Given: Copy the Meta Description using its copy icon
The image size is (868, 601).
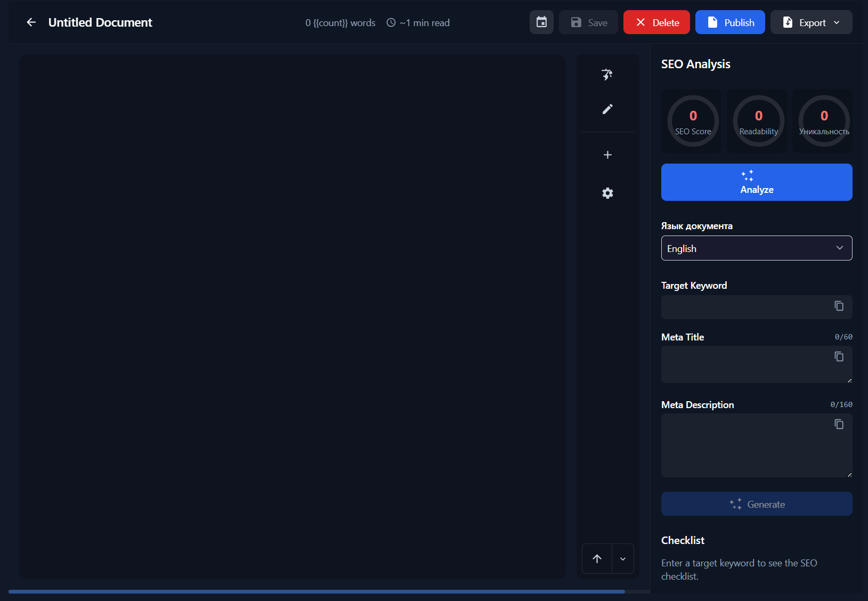Looking at the screenshot, I should tap(839, 424).
